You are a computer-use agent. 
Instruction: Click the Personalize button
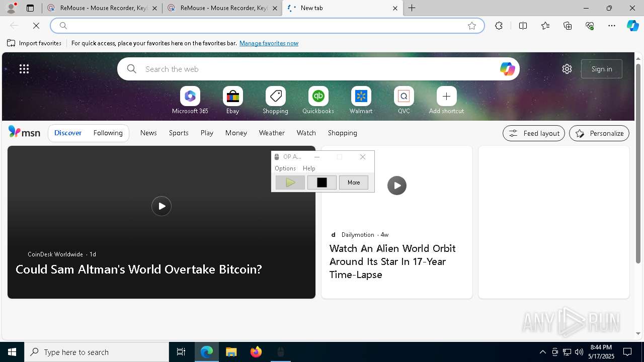(x=599, y=133)
